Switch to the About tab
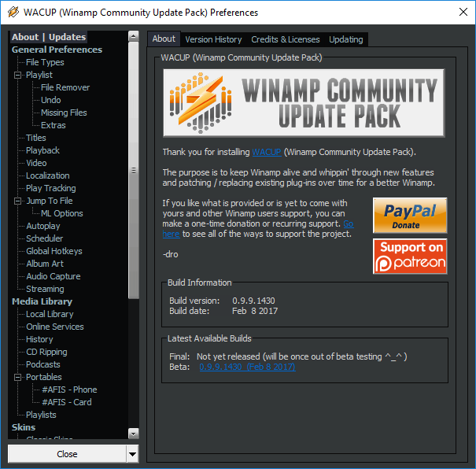Screen dimensions: 476x469 tap(164, 39)
